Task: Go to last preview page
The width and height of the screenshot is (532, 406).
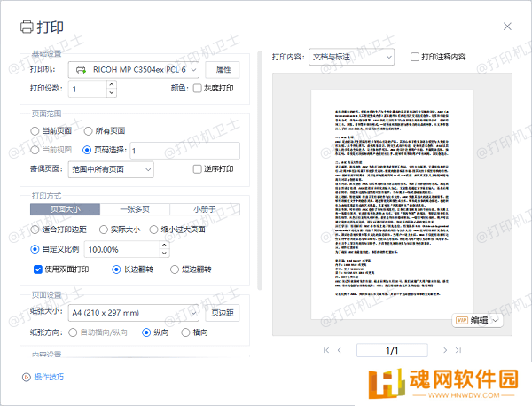Action: coord(458,350)
